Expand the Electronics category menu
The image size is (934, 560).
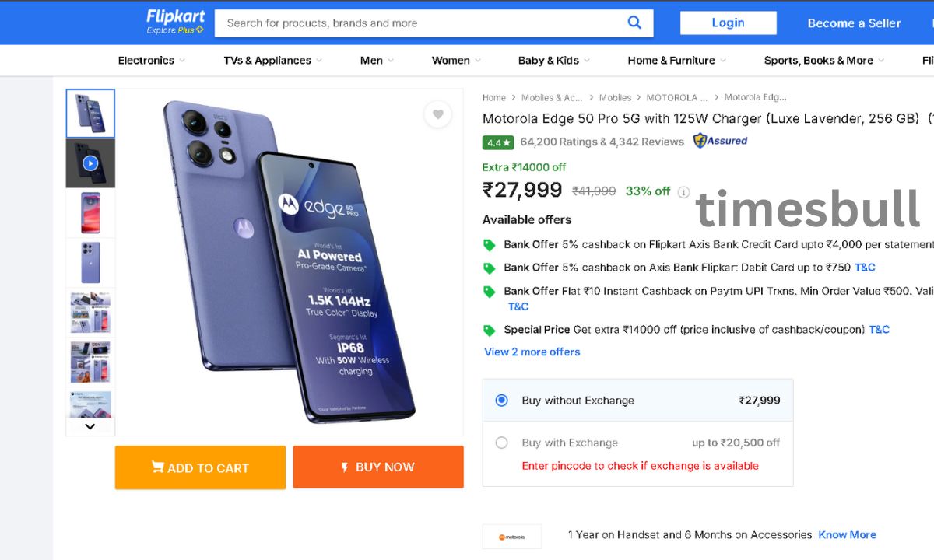(x=151, y=61)
